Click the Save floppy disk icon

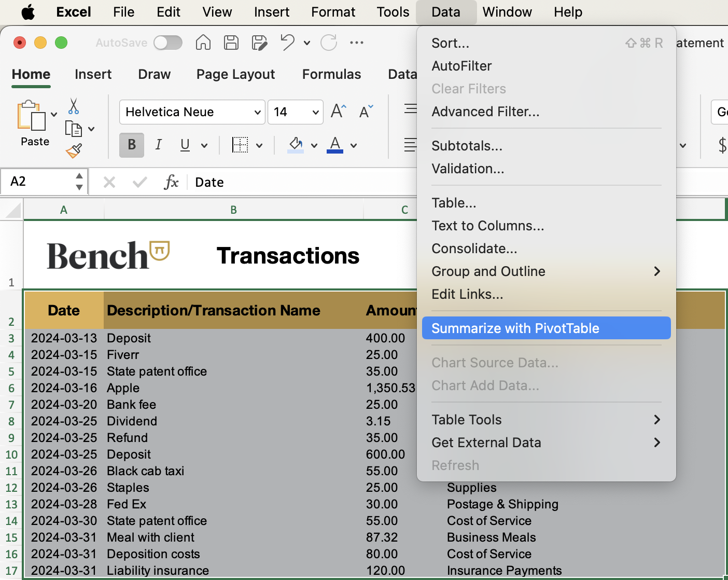[231, 43]
